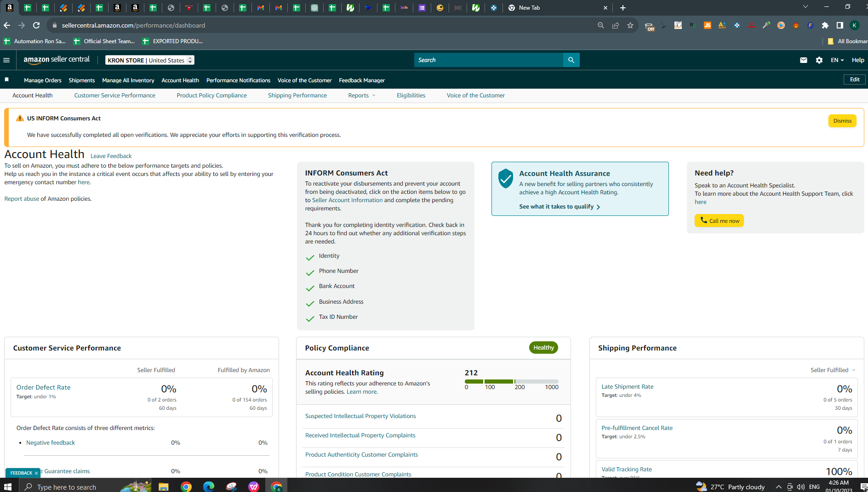The height and width of the screenshot is (492, 868).
Task: Dismiss the US INFORM Consumers Act banner
Action: tap(842, 121)
